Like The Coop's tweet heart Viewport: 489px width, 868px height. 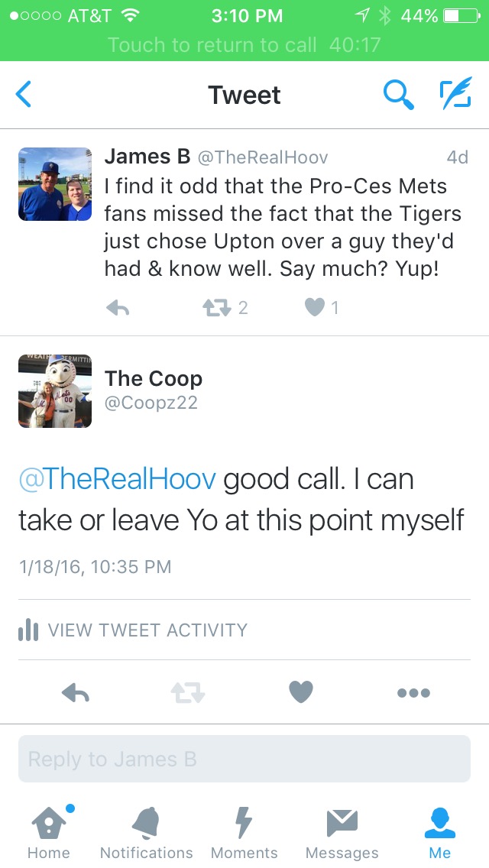pyautogui.click(x=301, y=692)
